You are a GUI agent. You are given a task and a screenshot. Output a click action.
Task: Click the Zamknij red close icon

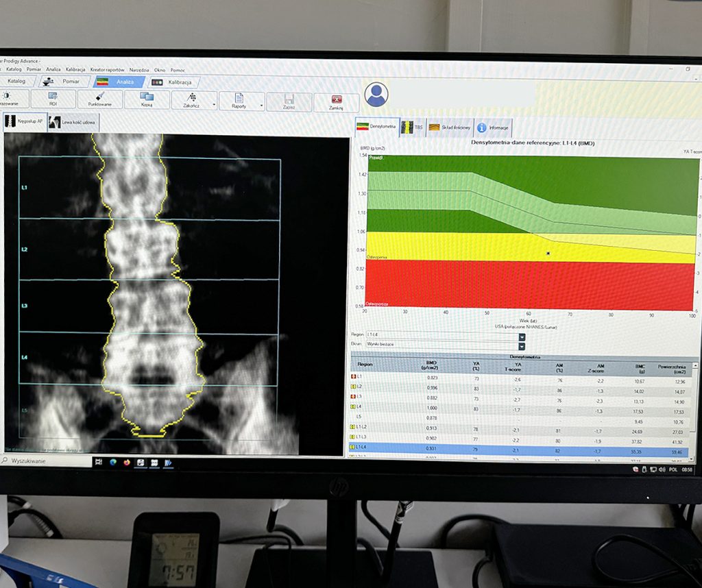(x=336, y=99)
